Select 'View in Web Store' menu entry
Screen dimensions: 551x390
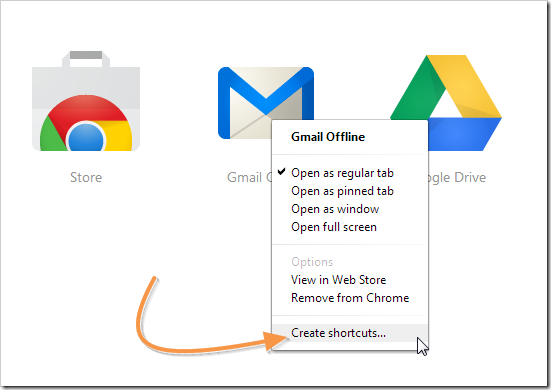coord(350,280)
